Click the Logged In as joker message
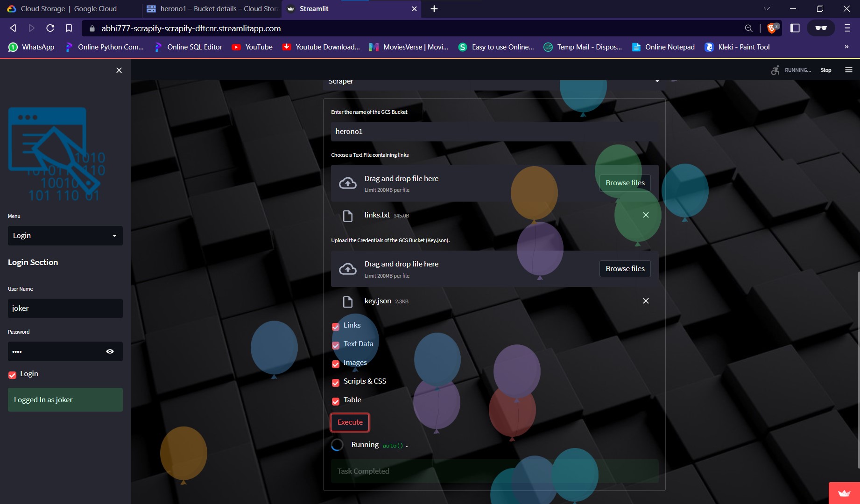This screenshot has height=504, width=860. [x=65, y=400]
